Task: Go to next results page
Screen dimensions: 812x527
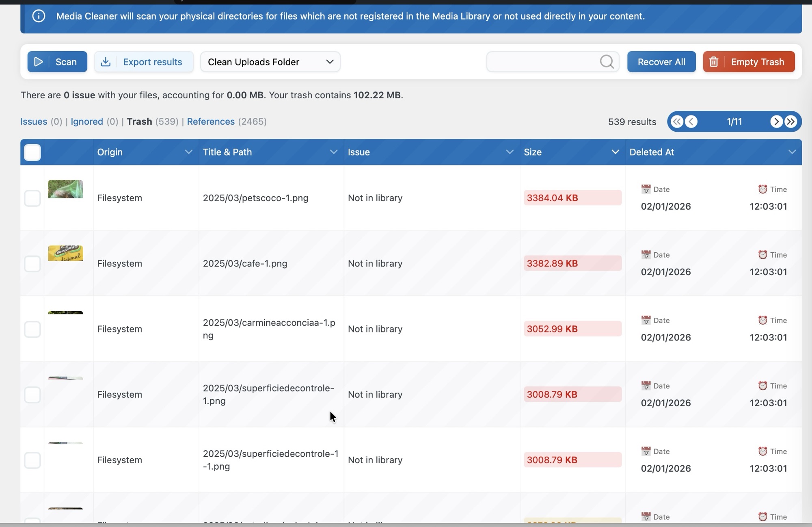Action: tap(776, 121)
